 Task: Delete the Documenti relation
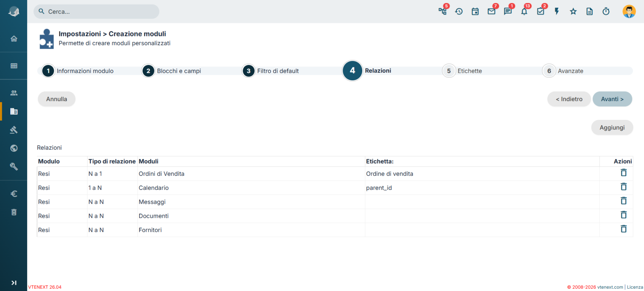[624, 215]
